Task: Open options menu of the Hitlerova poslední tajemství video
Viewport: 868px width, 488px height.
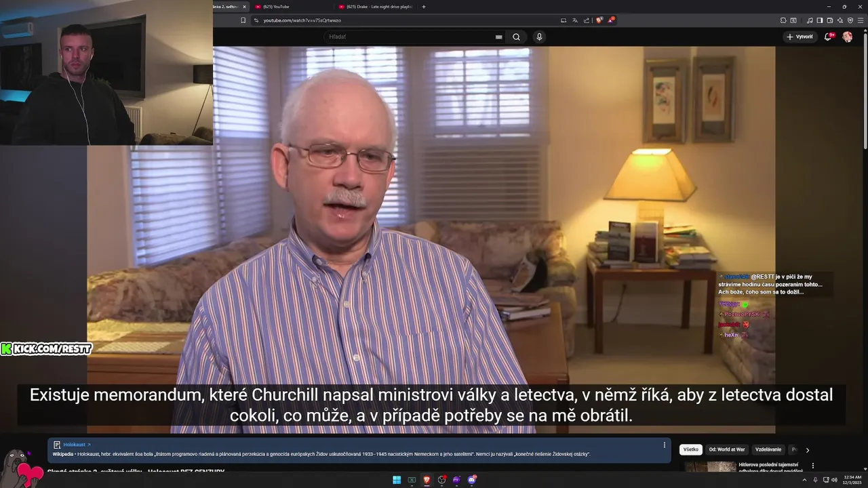Action: (813, 466)
